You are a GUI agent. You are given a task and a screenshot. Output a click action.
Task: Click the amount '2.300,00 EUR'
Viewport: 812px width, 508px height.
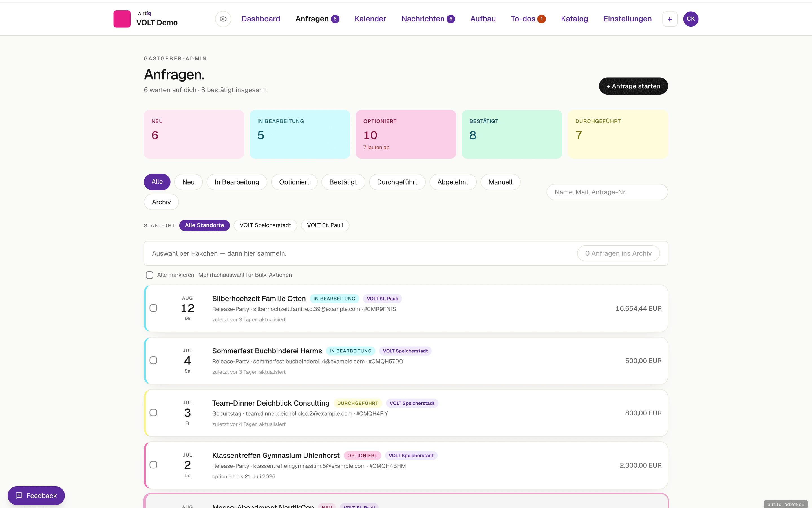click(x=641, y=465)
